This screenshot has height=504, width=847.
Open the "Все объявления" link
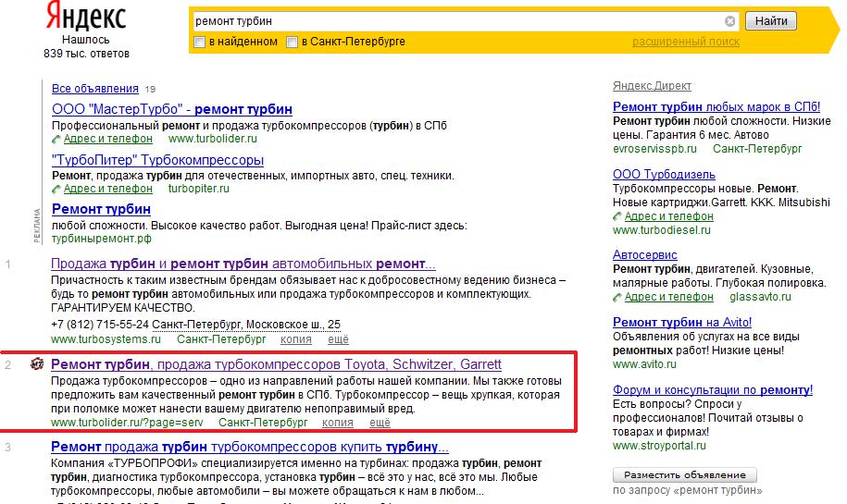pos(95,89)
